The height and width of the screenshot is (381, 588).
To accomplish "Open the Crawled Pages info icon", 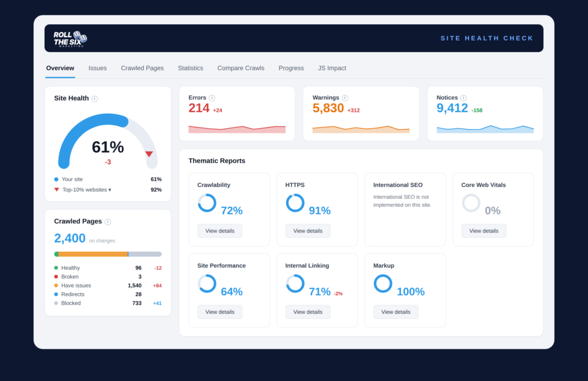I will pos(107,222).
